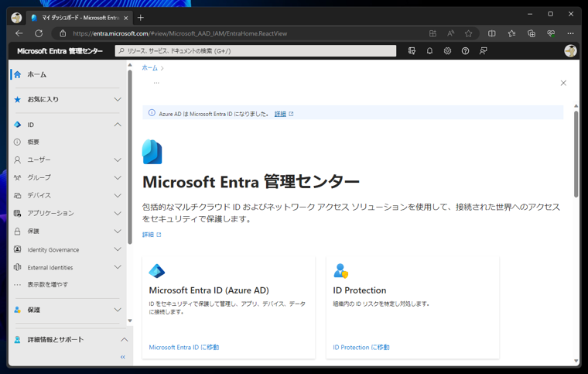Click in the リソース、サービス search box

click(255, 51)
